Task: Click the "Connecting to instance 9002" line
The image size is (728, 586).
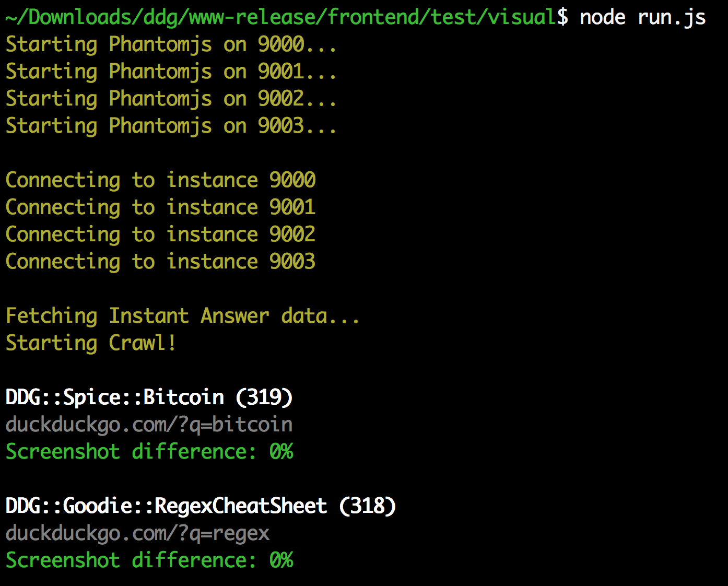Action: coord(160,235)
